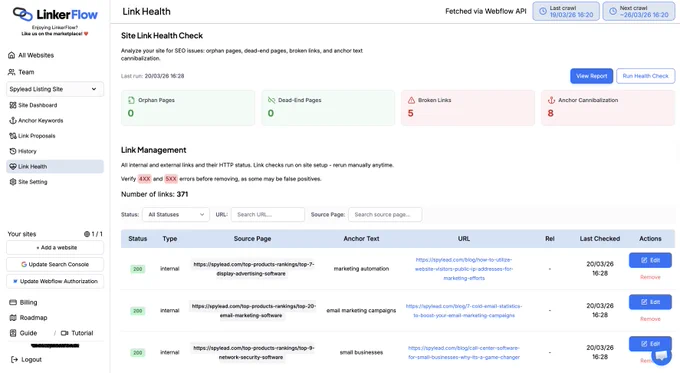Open the call-center-software blog URL
This screenshot has width=680, height=373.
tap(464, 353)
